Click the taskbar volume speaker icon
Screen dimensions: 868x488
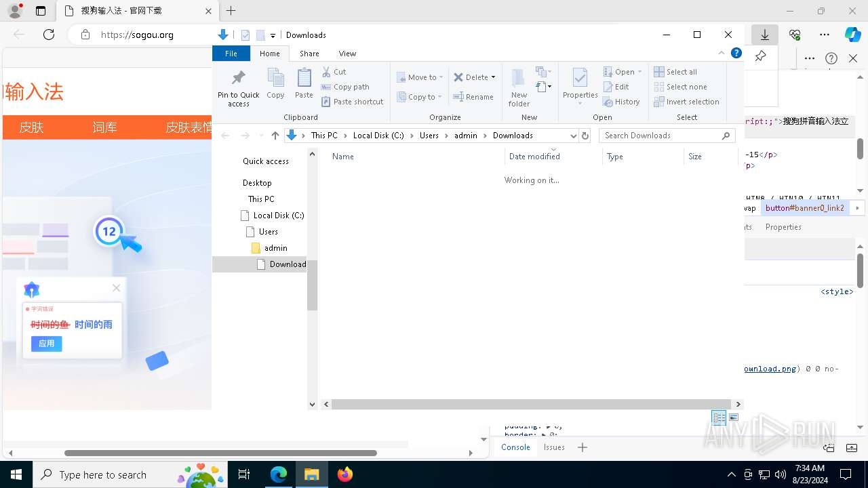pyautogui.click(x=780, y=474)
